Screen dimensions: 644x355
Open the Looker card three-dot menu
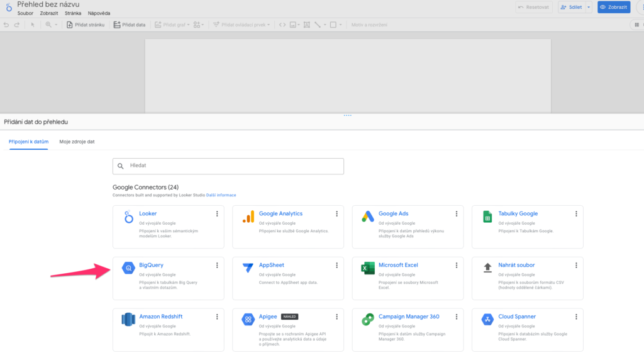point(217,214)
